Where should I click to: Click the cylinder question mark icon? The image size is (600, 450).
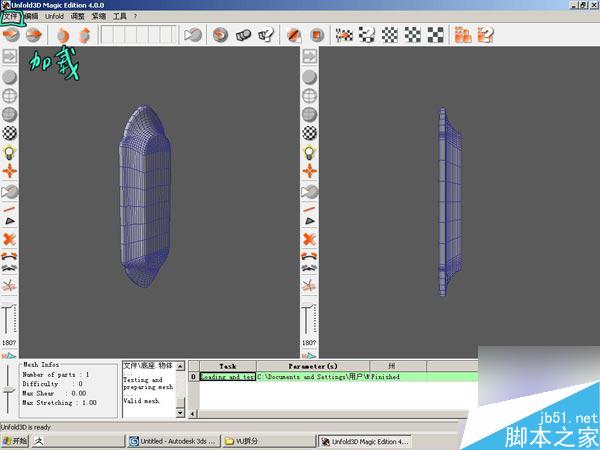(266, 35)
